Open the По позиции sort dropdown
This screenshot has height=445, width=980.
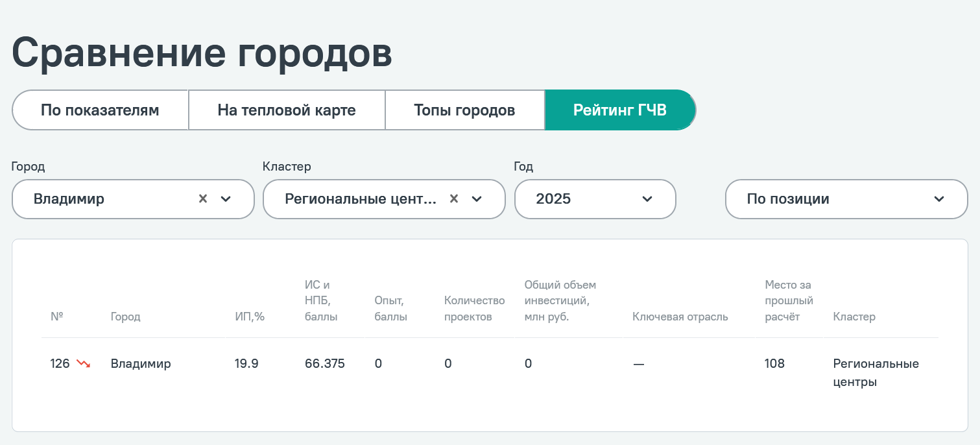pyautogui.click(x=846, y=199)
